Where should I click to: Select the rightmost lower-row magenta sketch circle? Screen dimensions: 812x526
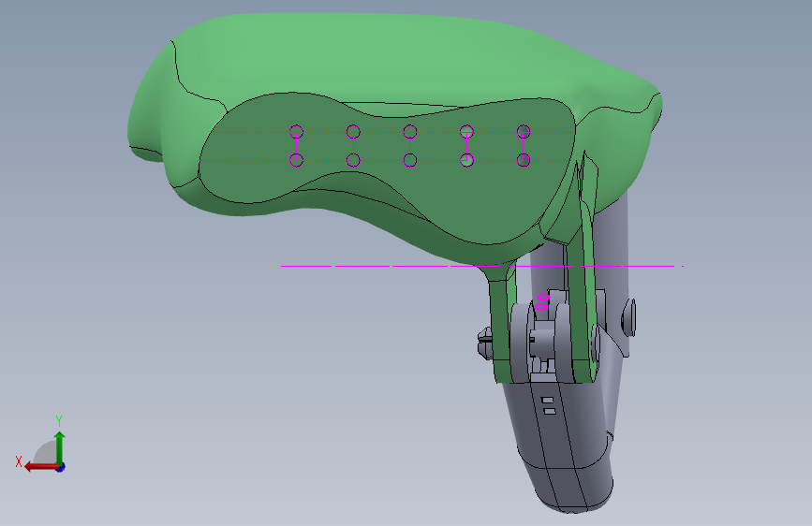pyautogui.click(x=524, y=160)
